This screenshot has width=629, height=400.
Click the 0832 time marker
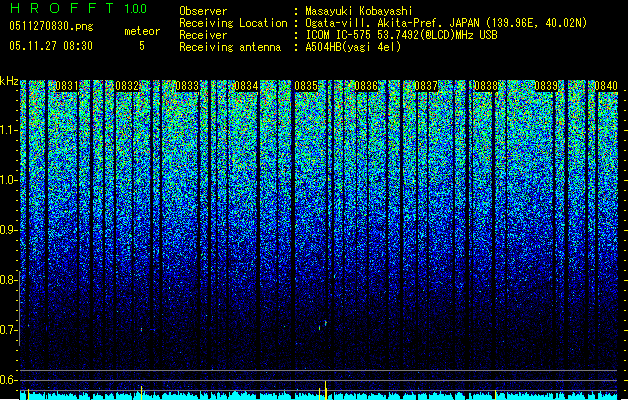coord(127,86)
